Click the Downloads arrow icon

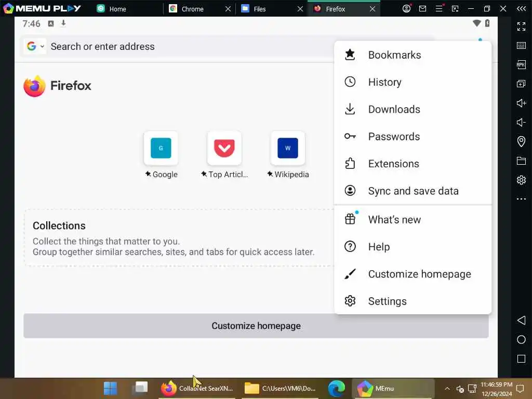coord(350,109)
